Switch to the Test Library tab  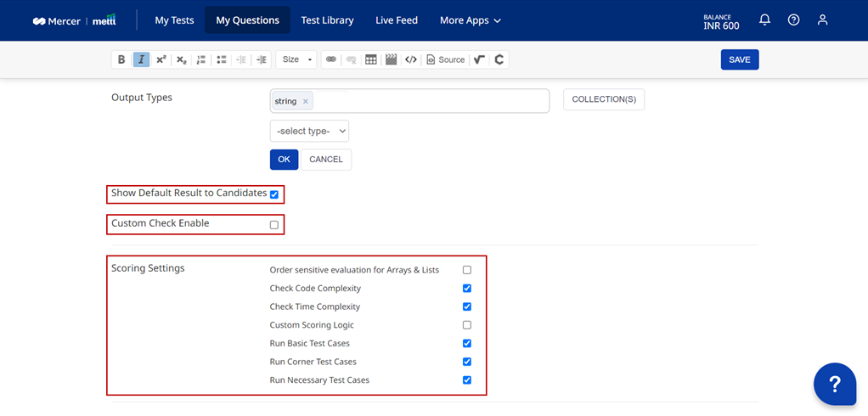point(327,20)
